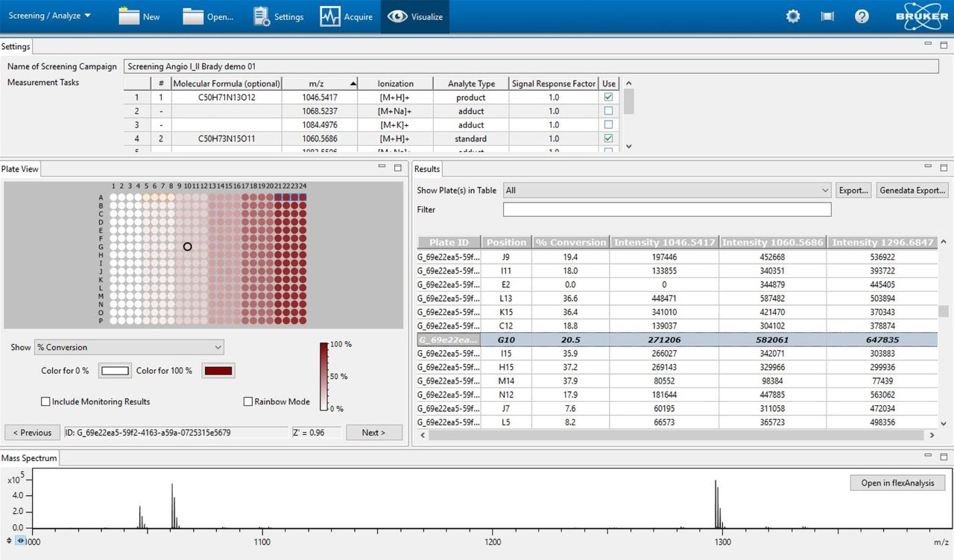954x560 pixels.
Task: Create a new campaign via the New icon
Action: pyautogui.click(x=139, y=16)
